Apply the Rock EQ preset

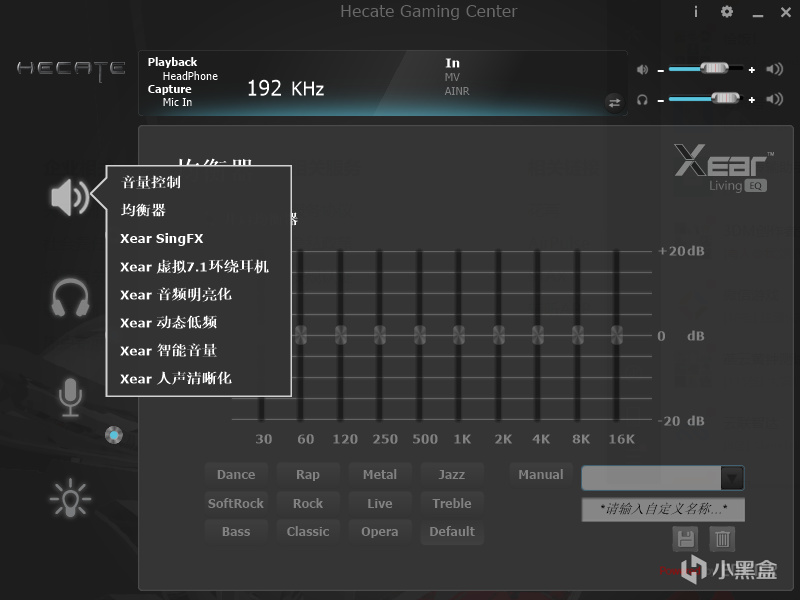click(x=308, y=504)
